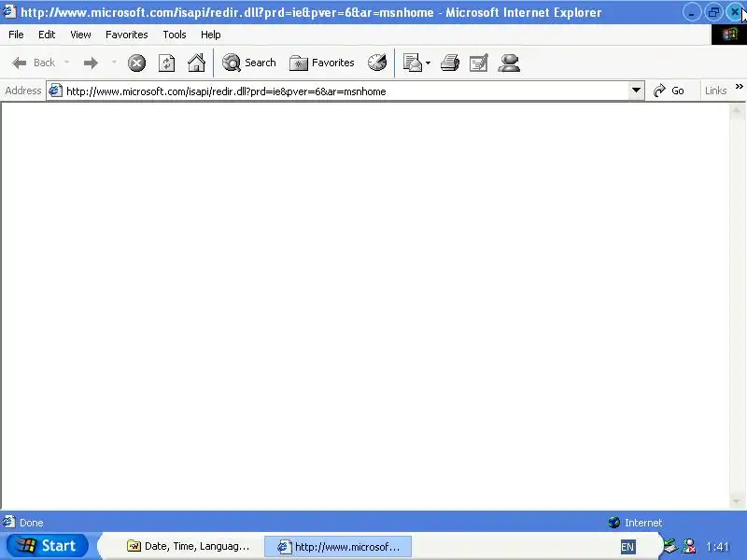Close the Internet Explorer window

click(735, 12)
